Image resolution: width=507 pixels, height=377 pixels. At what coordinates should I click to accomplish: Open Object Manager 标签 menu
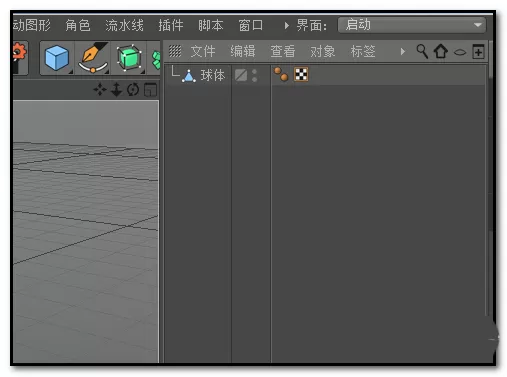point(363,51)
